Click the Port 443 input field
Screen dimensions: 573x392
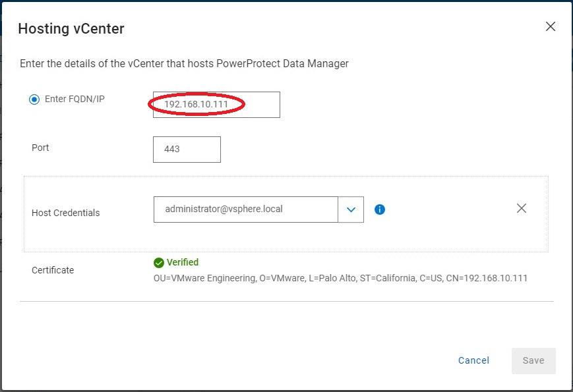(x=187, y=150)
